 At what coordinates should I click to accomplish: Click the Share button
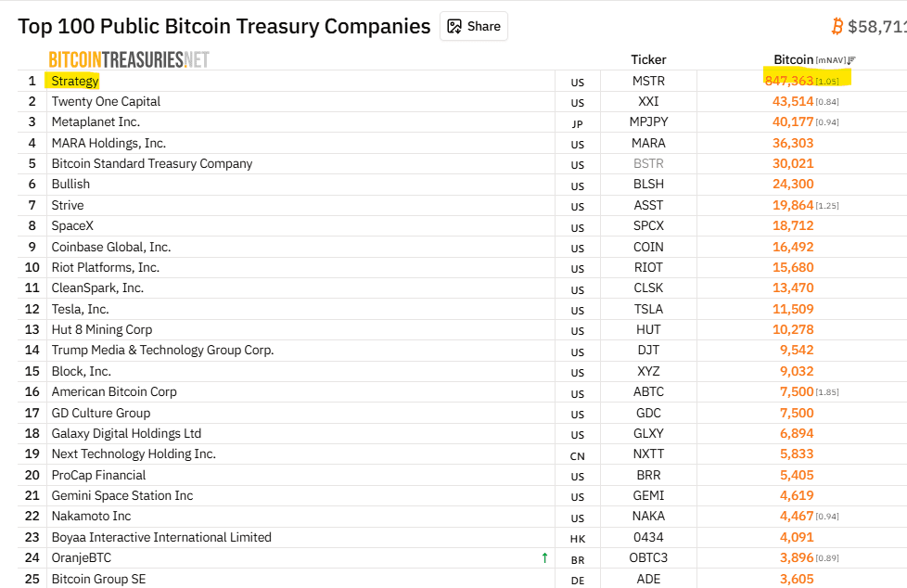pyautogui.click(x=474, y=27)
